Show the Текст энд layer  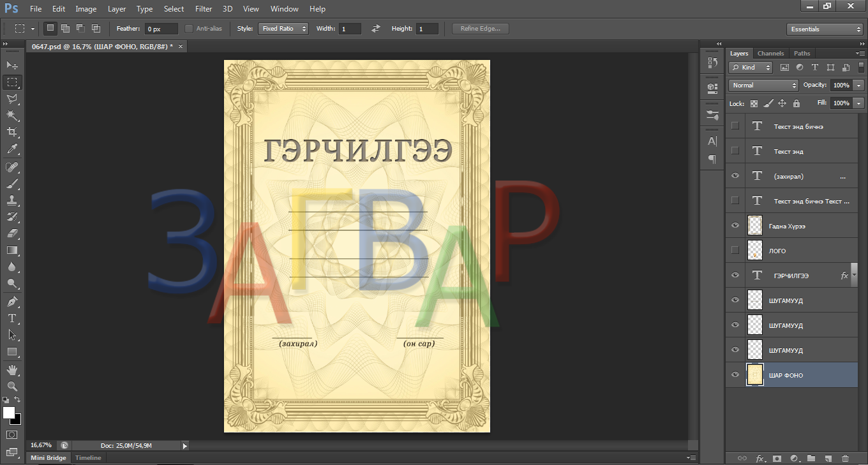click(x=735, y=151)
